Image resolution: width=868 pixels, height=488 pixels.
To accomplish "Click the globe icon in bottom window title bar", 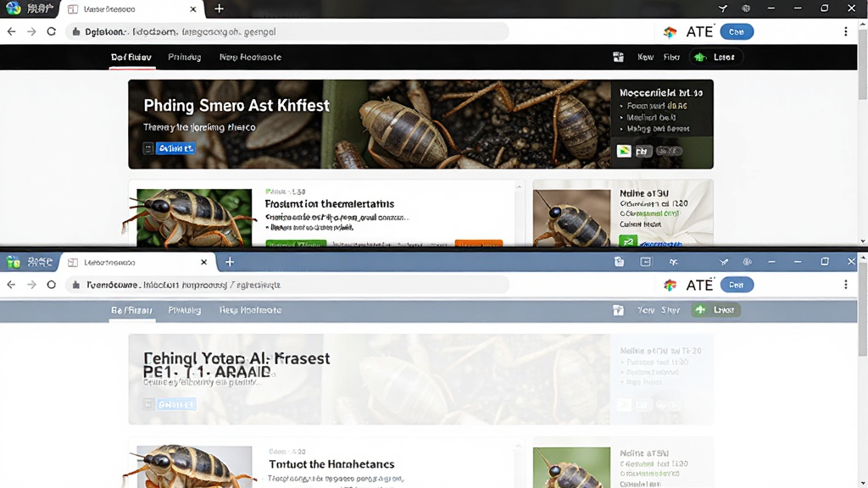I will point(747,262).
